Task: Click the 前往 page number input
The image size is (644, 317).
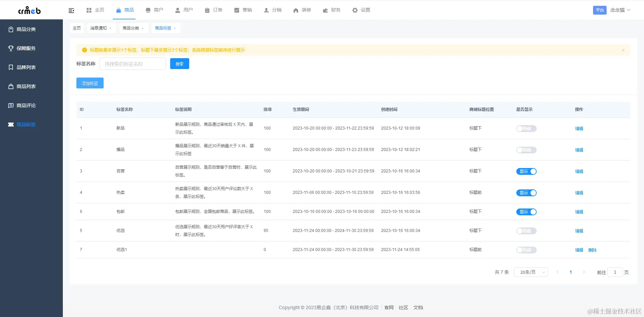Action: (615, 272)
